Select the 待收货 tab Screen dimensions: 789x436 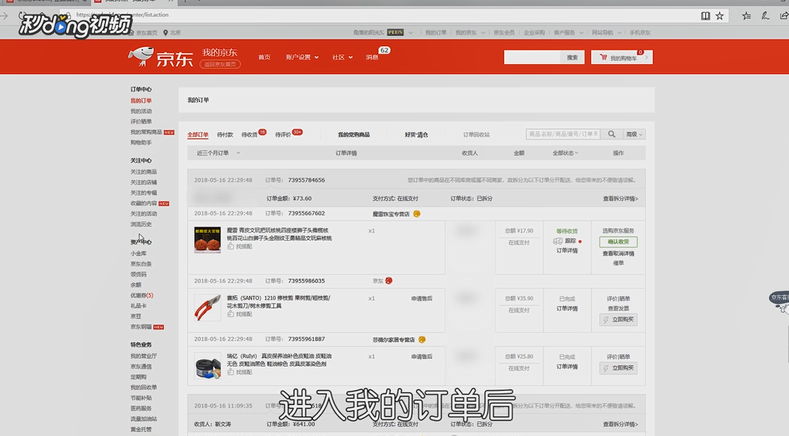click(x=249, y=135)
